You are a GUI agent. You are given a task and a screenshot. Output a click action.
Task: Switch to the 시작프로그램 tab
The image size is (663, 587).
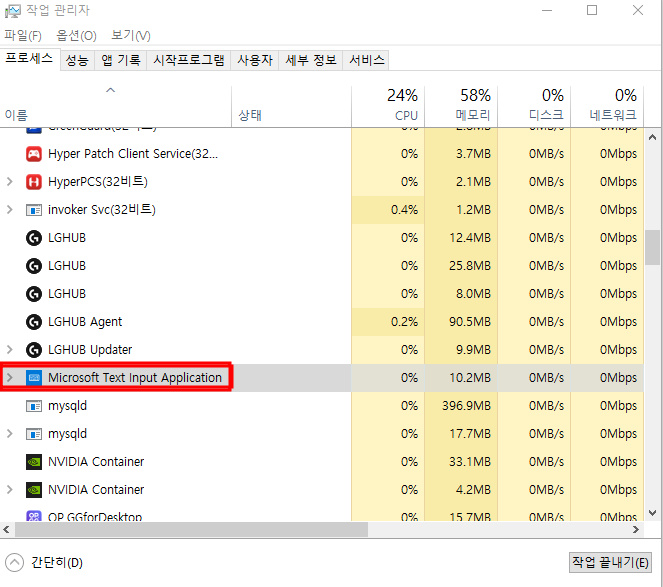click(x=189, y=60)
